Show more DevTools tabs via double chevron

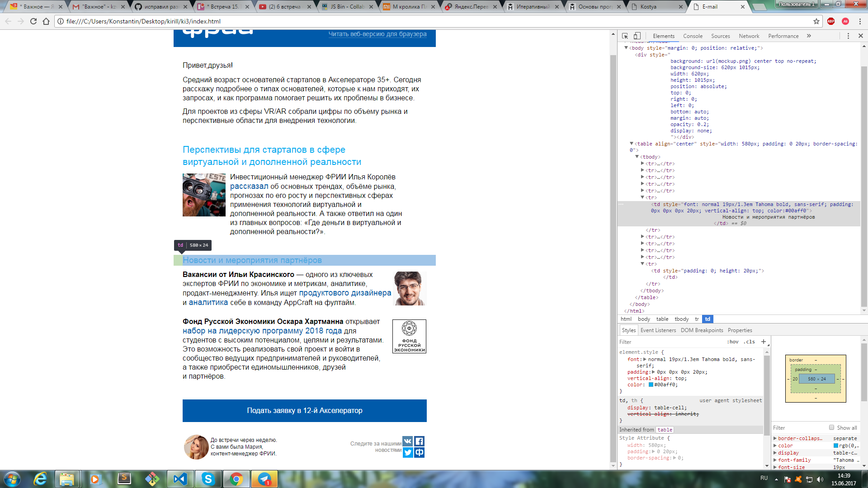(809, 36)
